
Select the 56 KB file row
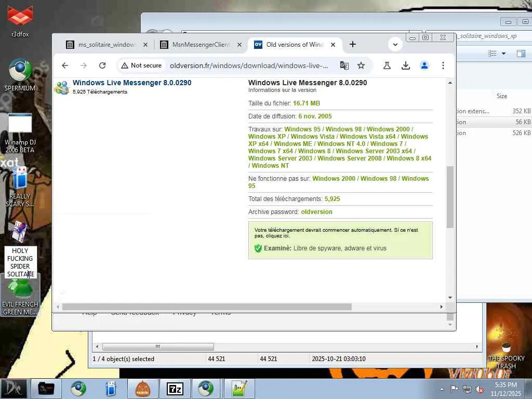pyautogui.click(x=494, y=122)
